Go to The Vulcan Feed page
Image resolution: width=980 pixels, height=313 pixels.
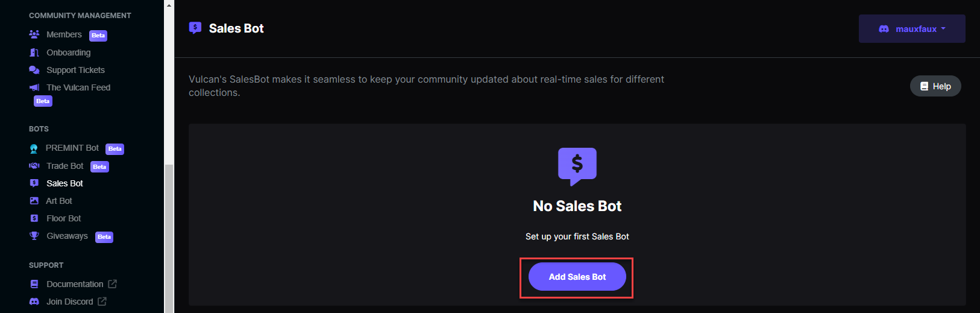(x=78, y=87)
